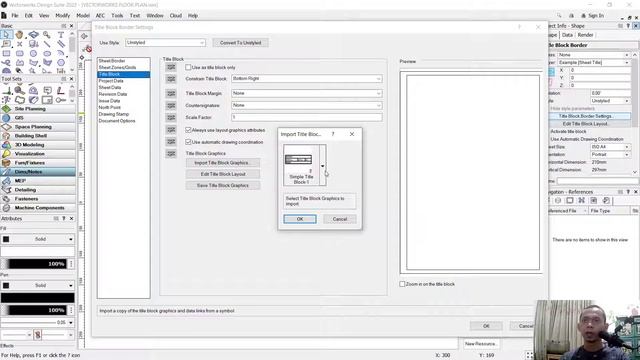Select the 2D Locus cross tool
This screenshot has width=640, height=360.
(x=20, y=44)
